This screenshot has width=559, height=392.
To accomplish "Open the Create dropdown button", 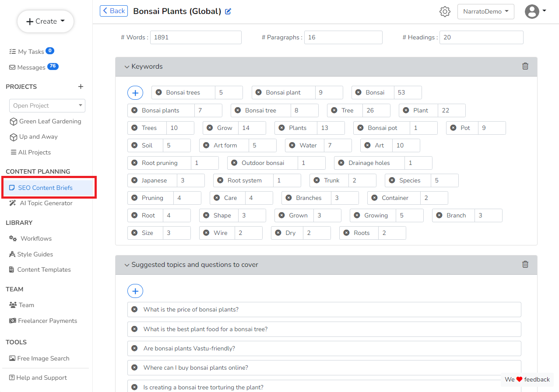I will coord(46,21).
